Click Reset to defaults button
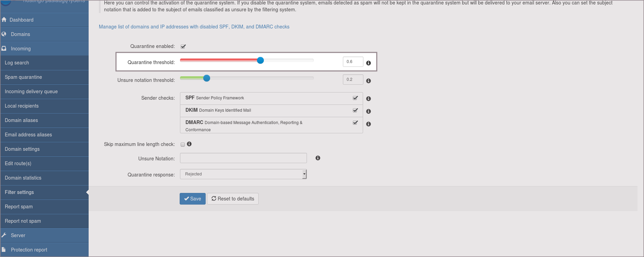Screen dimensions: 644x257 233,199
